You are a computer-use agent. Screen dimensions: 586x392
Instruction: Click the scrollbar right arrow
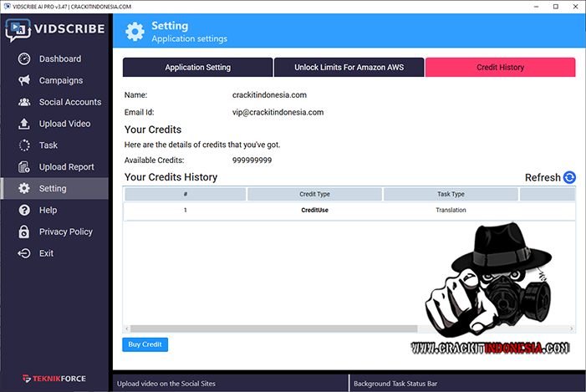572,328
